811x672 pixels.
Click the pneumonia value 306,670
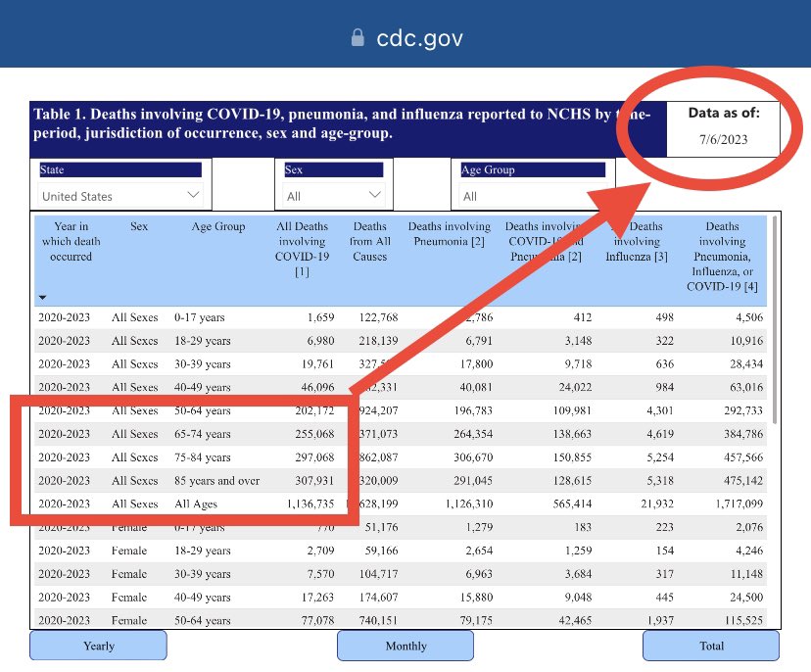coord(473,457)
